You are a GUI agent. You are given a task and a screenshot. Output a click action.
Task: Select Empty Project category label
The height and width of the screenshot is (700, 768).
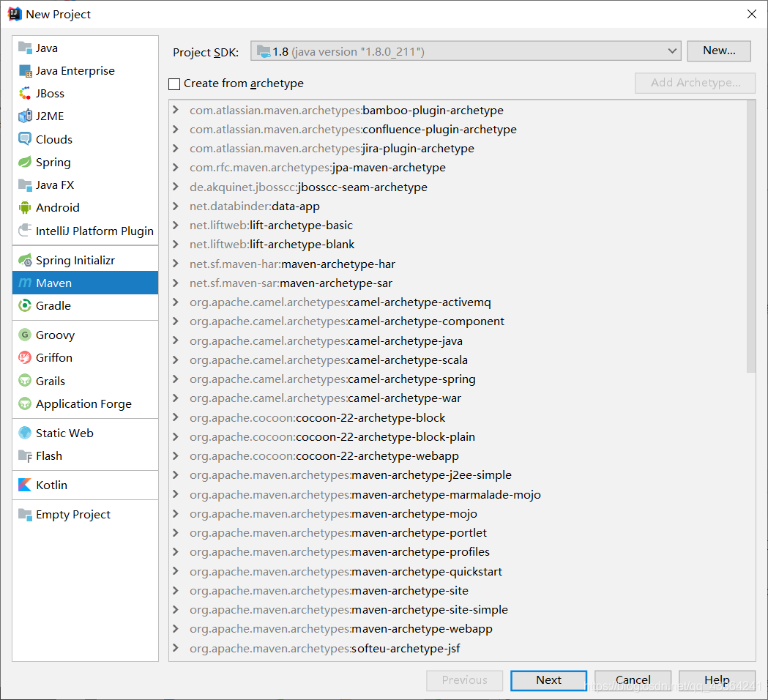pyautogui.click(x=73, y=515)
